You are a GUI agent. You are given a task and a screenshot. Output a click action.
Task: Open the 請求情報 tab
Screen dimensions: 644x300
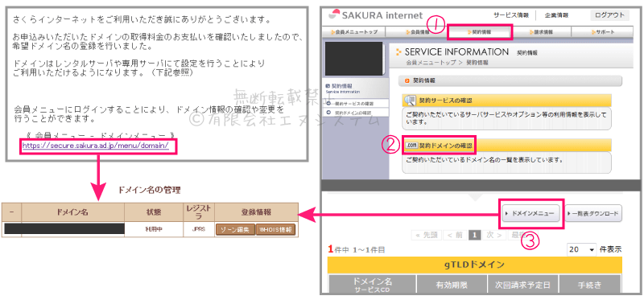point(541,31)
